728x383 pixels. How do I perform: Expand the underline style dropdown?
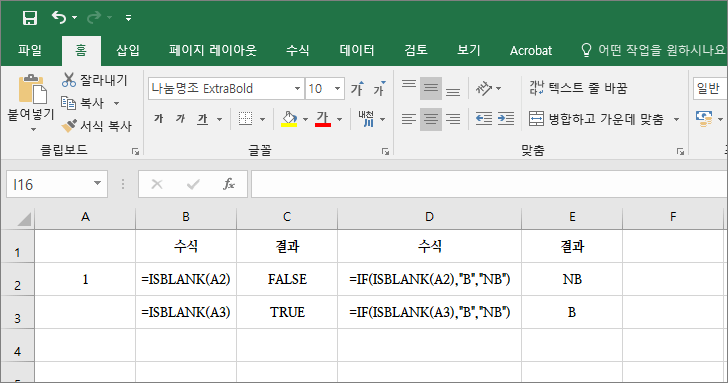pos(219,120)
